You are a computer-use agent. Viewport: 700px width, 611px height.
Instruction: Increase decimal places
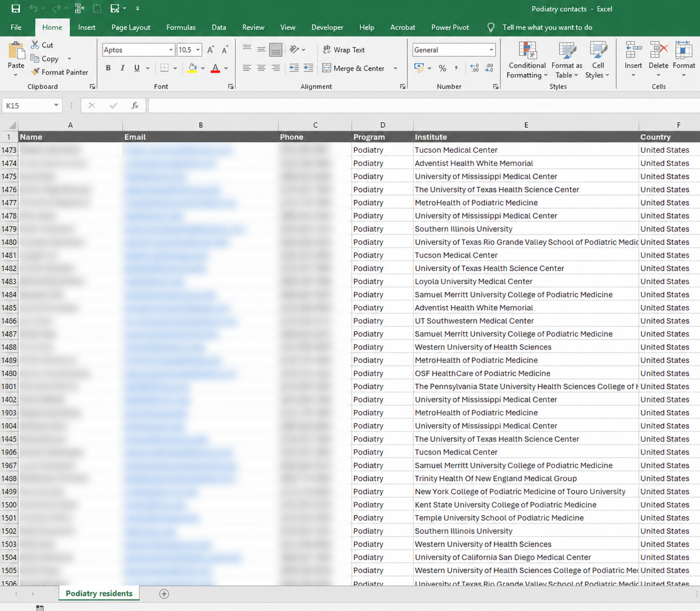pyautogui.click(x=474, y=68)
